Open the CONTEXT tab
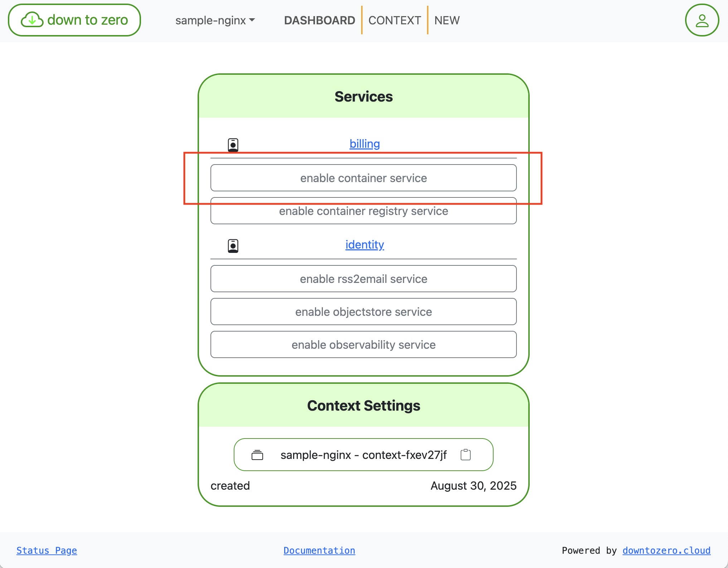Viewport: 728px width, 568px height. [x=394, y=20]
